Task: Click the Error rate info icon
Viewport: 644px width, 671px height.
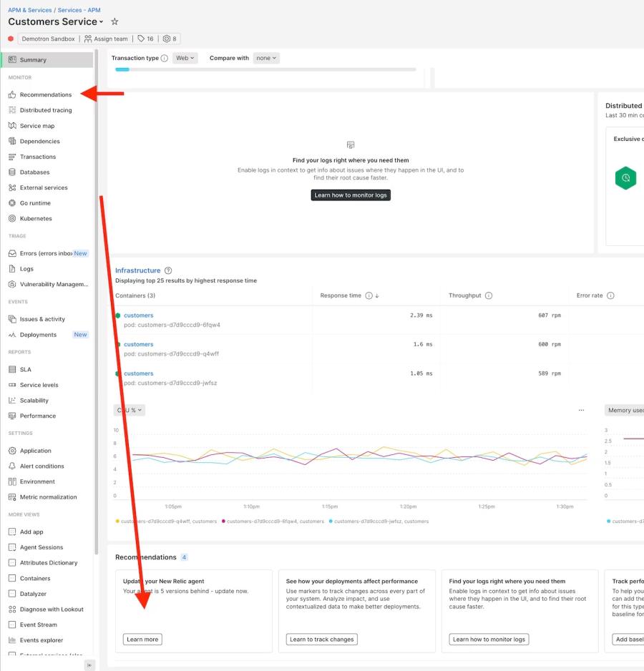Action: pyautogui.click(x=610, y=295)
